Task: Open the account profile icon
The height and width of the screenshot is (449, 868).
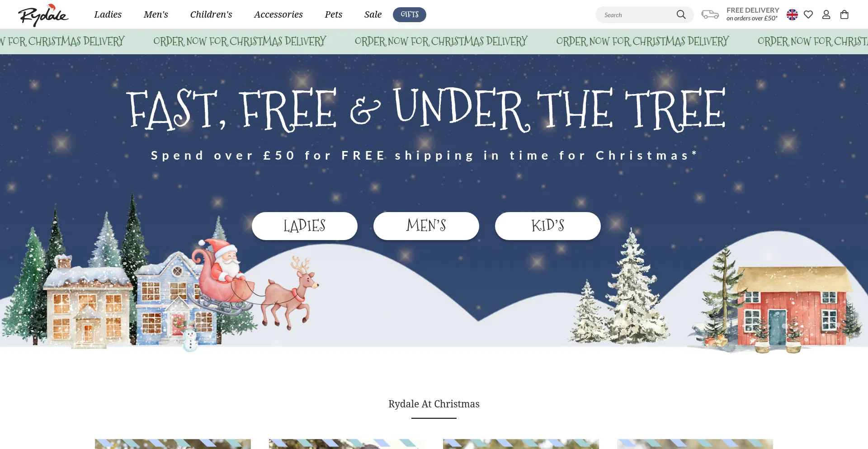Action: pyautogui.click(x=826, y=14)
